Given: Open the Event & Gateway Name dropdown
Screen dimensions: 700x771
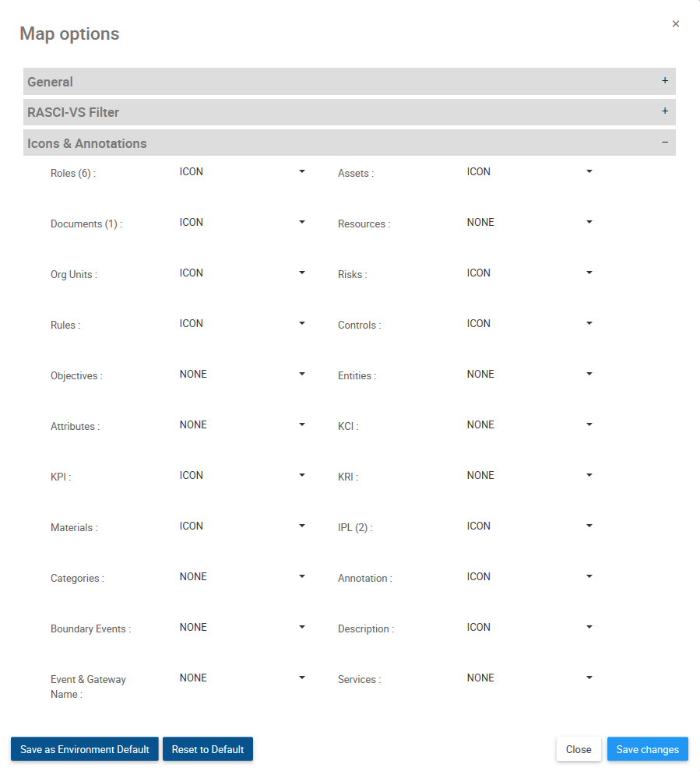Looking at the screenshot, I should [x=242, y=678].
